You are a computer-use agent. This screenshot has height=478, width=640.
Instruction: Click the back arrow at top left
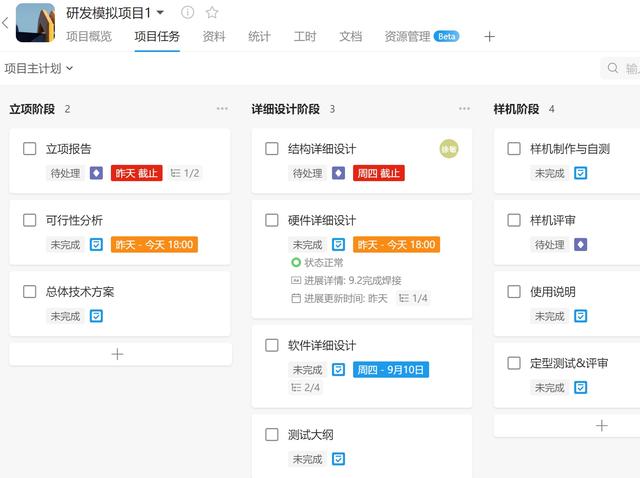5,22
